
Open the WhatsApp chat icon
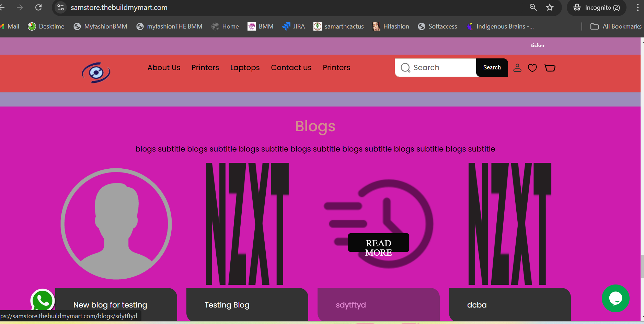[43, 301]
